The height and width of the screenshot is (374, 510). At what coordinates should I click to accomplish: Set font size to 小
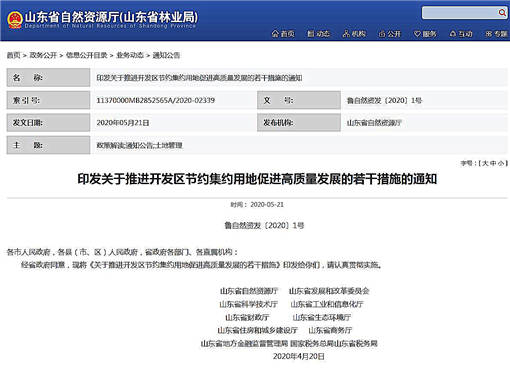(501, 163)
